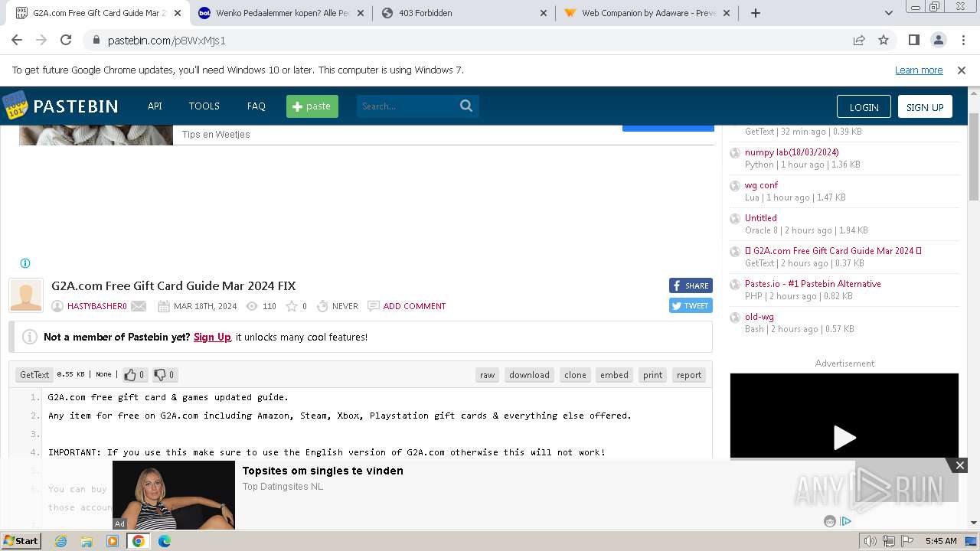Open new browser tab with plus icon

point(756,13)
